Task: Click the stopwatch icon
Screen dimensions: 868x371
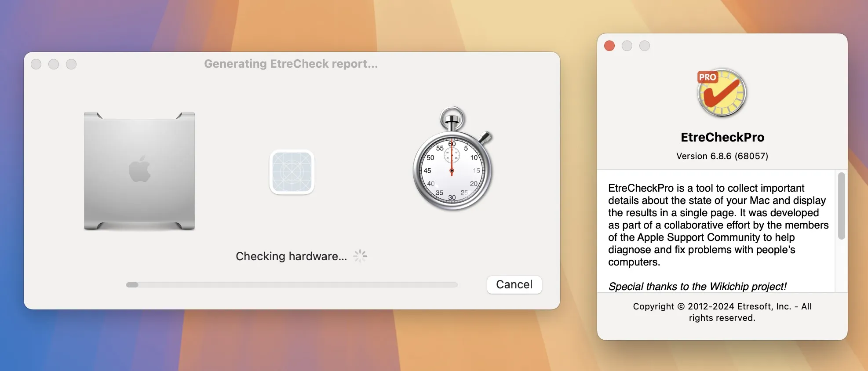Action: pyautogui.click(x=453, y=159)
